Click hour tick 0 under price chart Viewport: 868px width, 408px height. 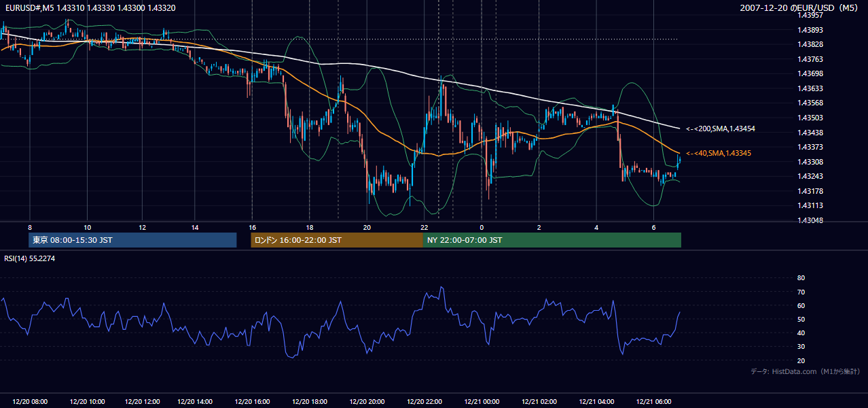tap(481, 227)
